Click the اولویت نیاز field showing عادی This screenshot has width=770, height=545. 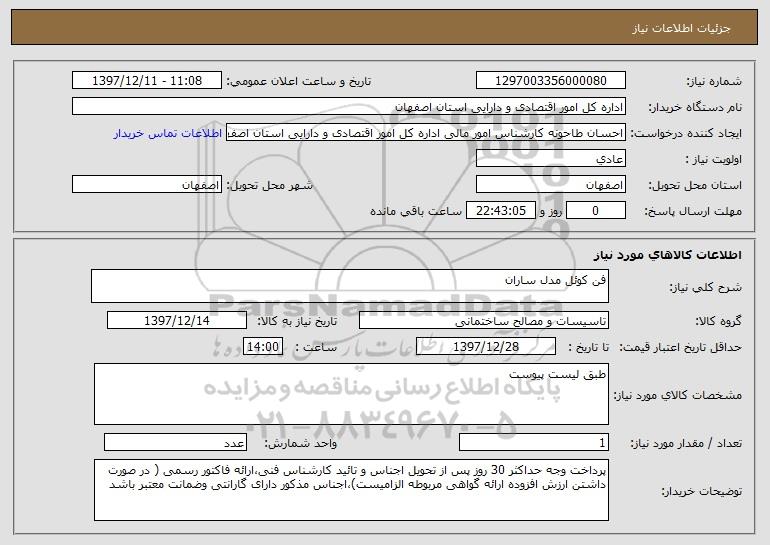click(551, 159)
